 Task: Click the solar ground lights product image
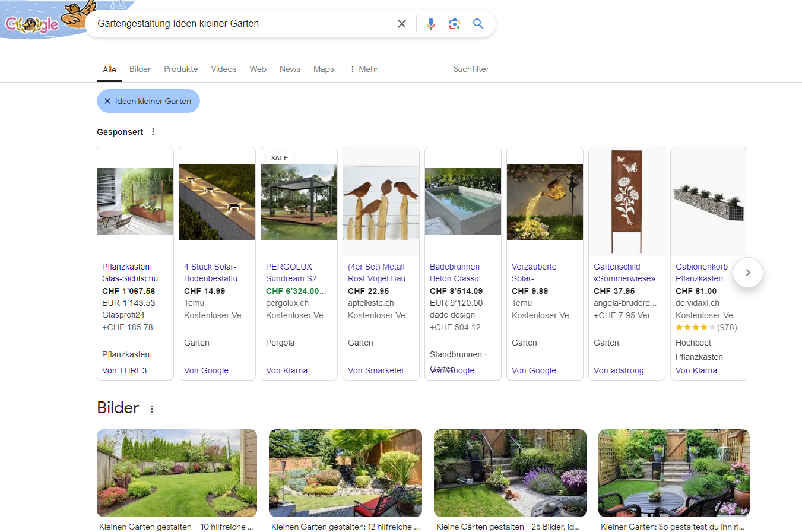217,202
